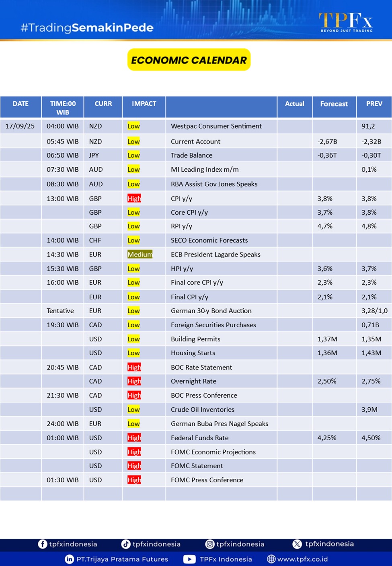Select the Federal Funds Rate event
Image resolution: width=392 pixels, height=566 pixels.
[199, 438]
